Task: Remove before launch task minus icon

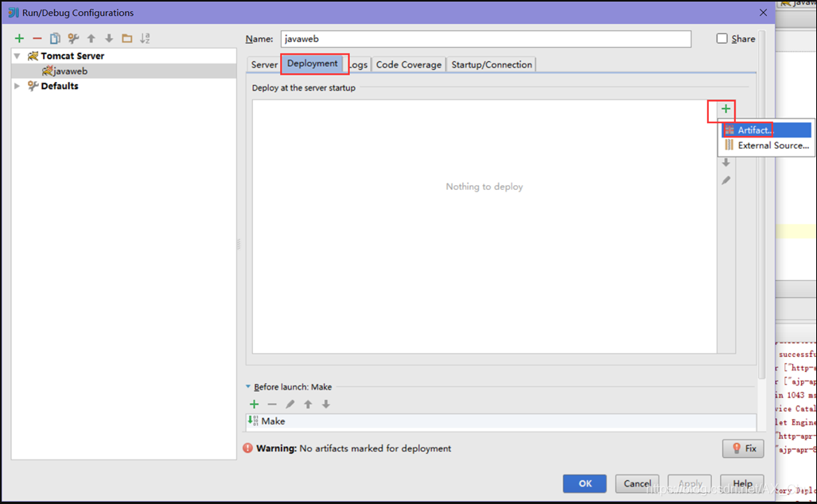Action: click(272, 404)
